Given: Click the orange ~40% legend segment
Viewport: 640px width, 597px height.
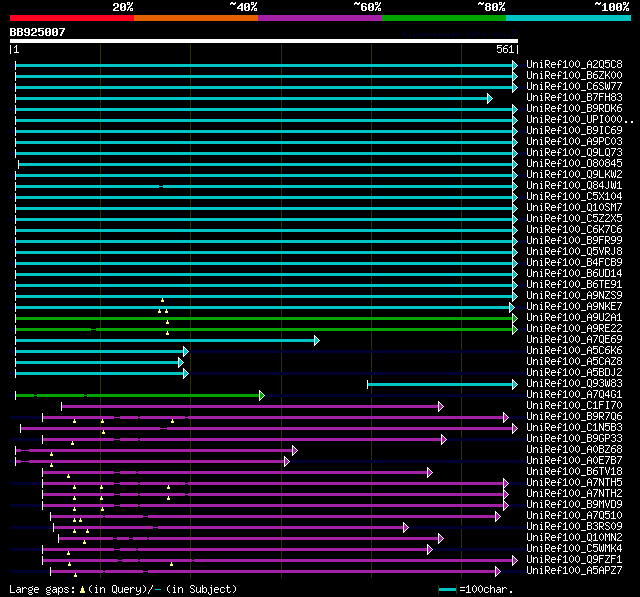Looking at the screenshot, I should click(x=196, y=18).
